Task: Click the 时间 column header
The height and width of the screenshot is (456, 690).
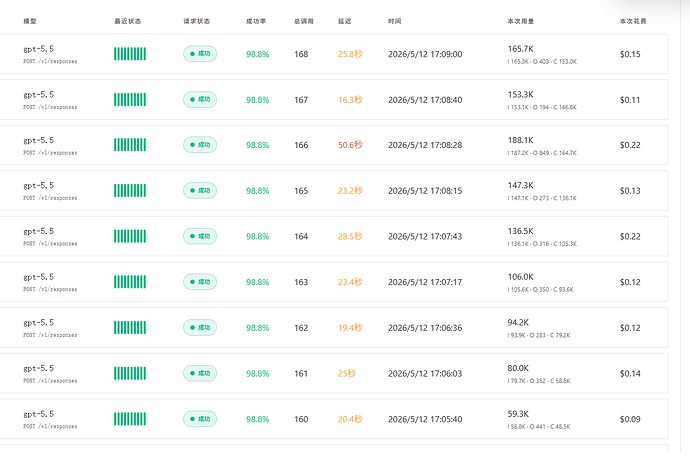Action: pos(395,21)
